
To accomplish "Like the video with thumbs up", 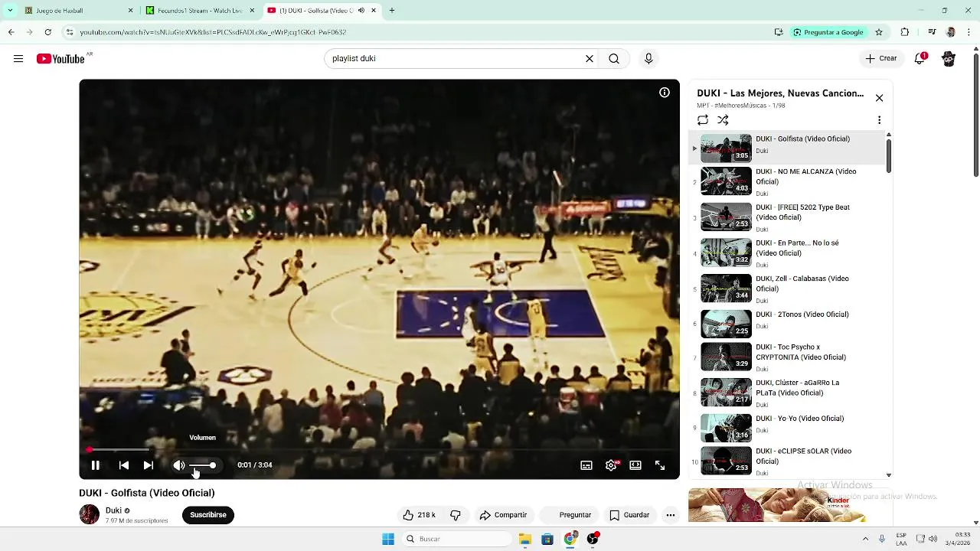I will 419,515.
